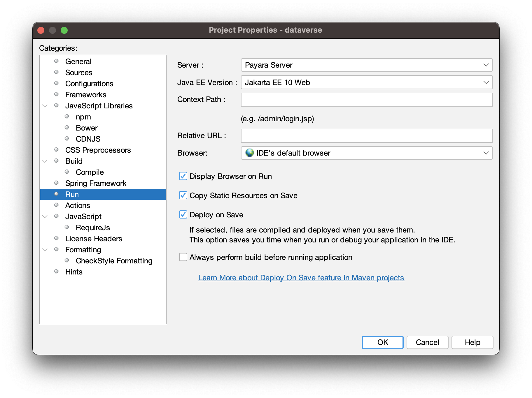This screenshot has width=532, height=398.
Task: Click the bullet icon beside General
Action: tap(56, 61)
